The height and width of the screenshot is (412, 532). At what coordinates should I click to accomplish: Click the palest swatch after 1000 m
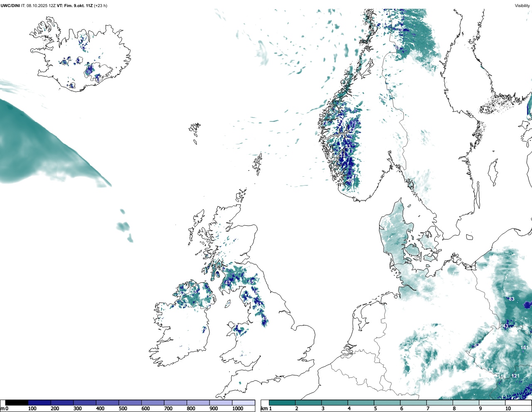pos(243,403)
